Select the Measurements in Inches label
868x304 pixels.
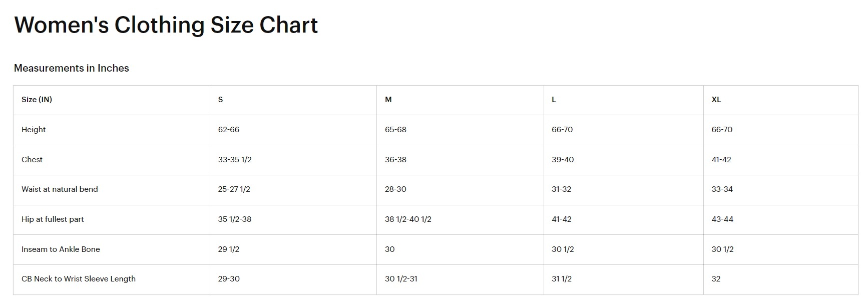click(72, 68)
